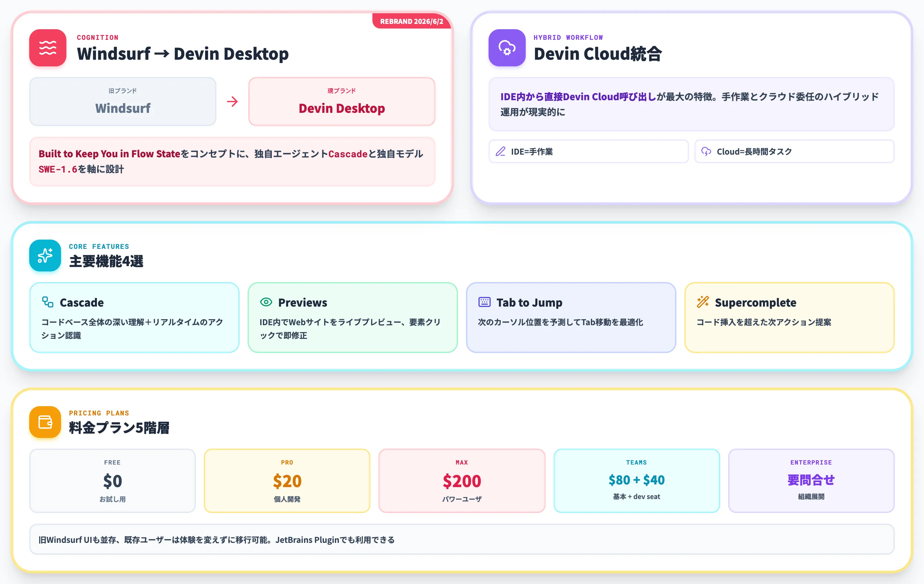Screen dimensions: 924x584
Task: Click the パワーユーザ caption under $200
Action: pyautogui.click(x=462, y=499)
